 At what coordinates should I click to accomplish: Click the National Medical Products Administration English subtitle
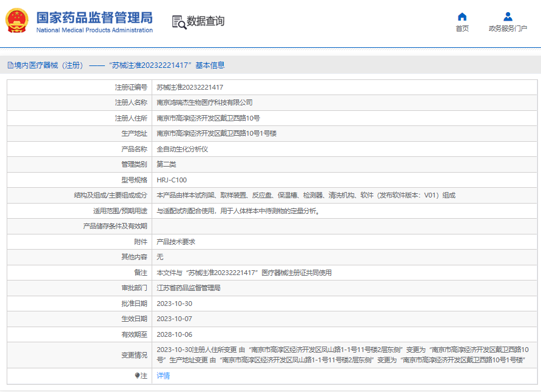point(95,30)
